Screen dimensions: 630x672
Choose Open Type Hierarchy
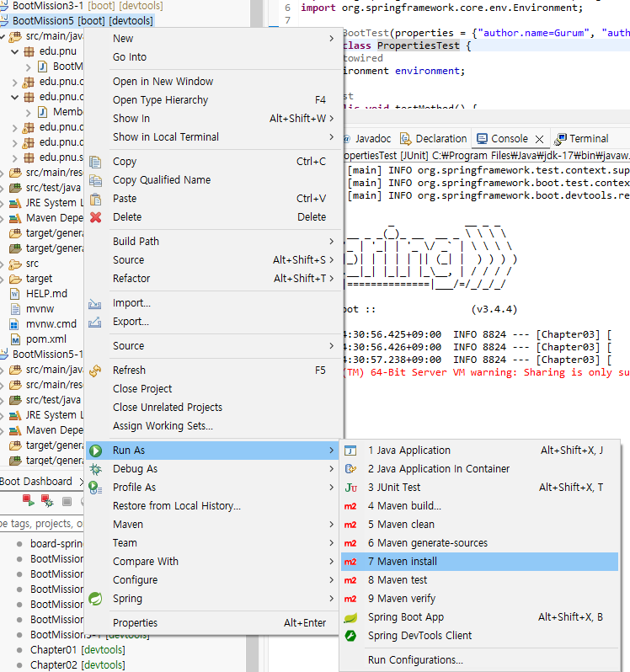tap(214, 100)
